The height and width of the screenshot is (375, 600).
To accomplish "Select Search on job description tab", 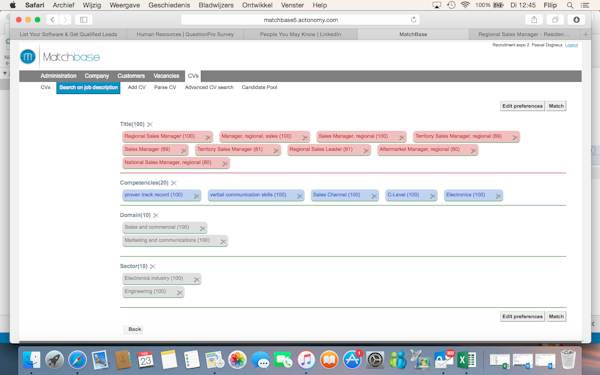I will pos(88,88).
